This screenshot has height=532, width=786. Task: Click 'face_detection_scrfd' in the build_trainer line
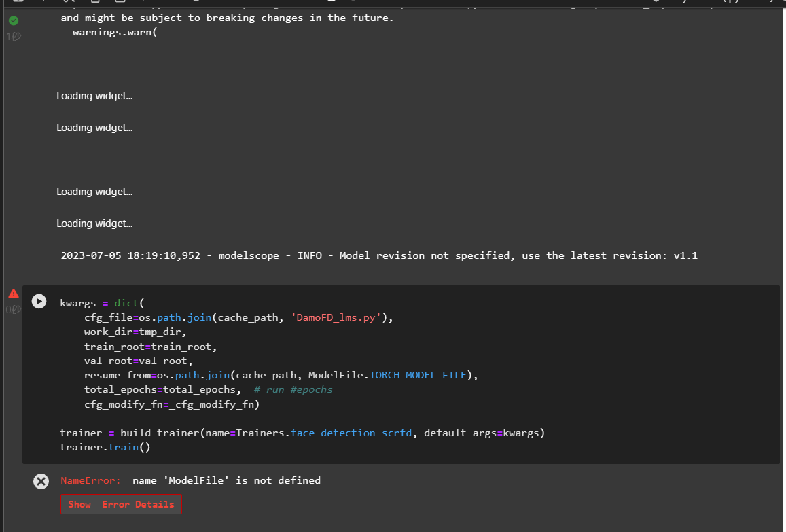tap(351, 433)
